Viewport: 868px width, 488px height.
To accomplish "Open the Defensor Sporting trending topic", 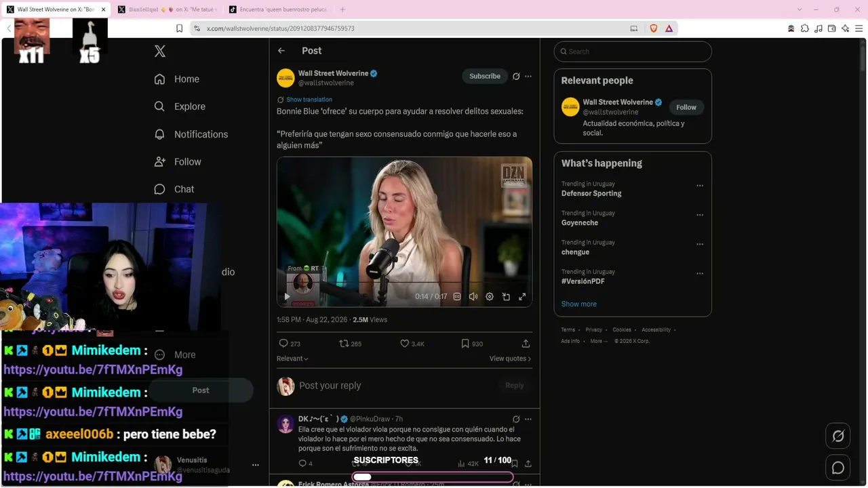I will coord(591,193).
